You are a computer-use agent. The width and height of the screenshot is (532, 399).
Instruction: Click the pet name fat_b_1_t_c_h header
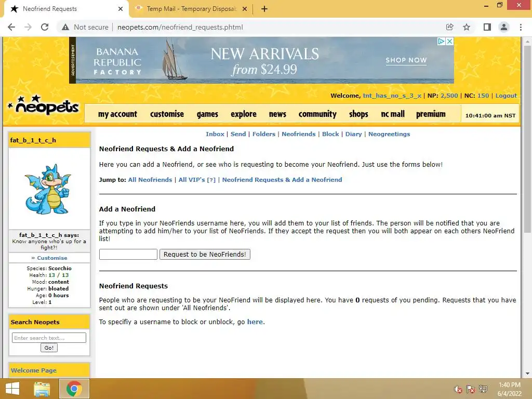[33, 140]
